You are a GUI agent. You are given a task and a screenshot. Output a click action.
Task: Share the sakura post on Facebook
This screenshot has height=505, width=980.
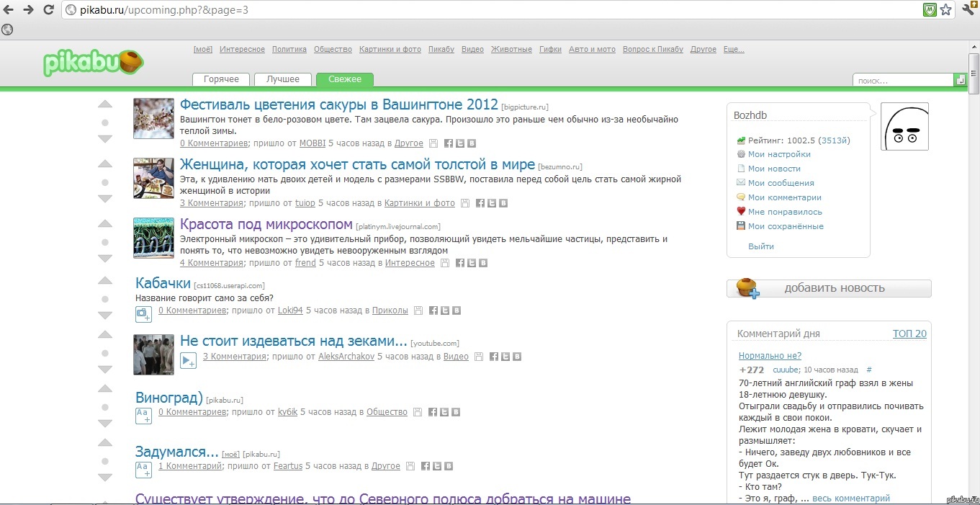click(449, 143)
